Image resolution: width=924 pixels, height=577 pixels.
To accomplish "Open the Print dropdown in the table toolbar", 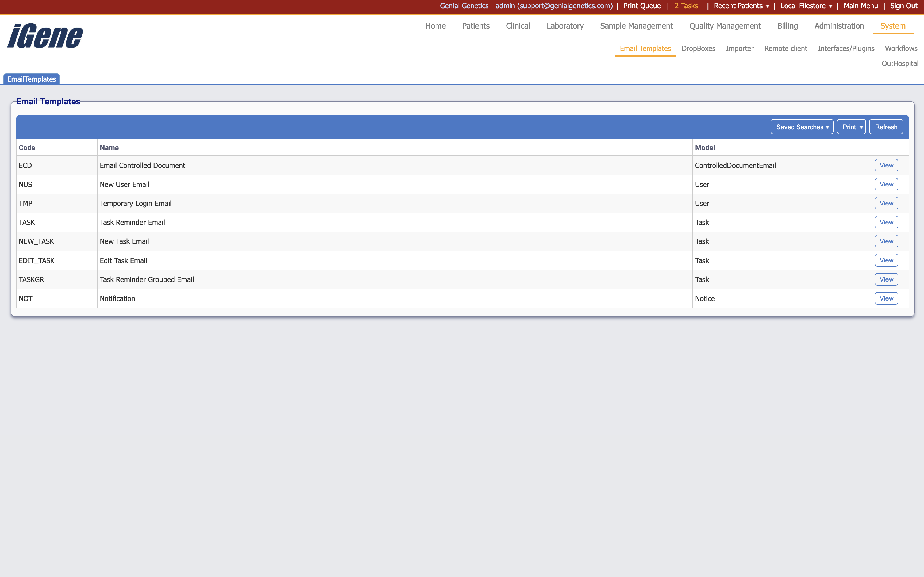I will 851,127.
